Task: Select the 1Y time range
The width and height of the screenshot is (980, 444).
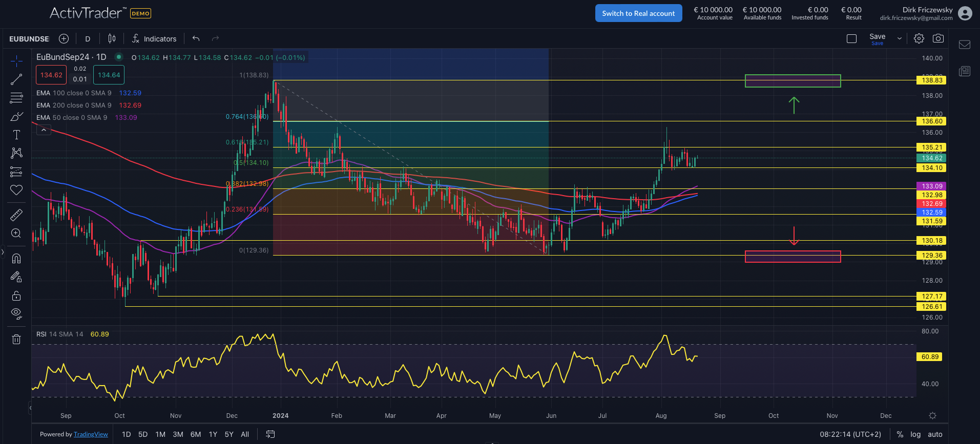Action: 213,434
